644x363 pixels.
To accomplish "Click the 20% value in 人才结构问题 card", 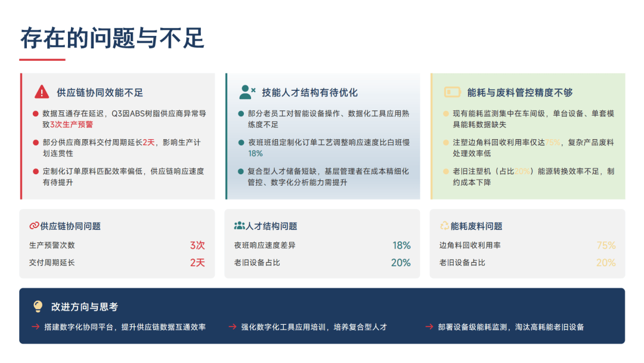I will (x=401, y=263).
